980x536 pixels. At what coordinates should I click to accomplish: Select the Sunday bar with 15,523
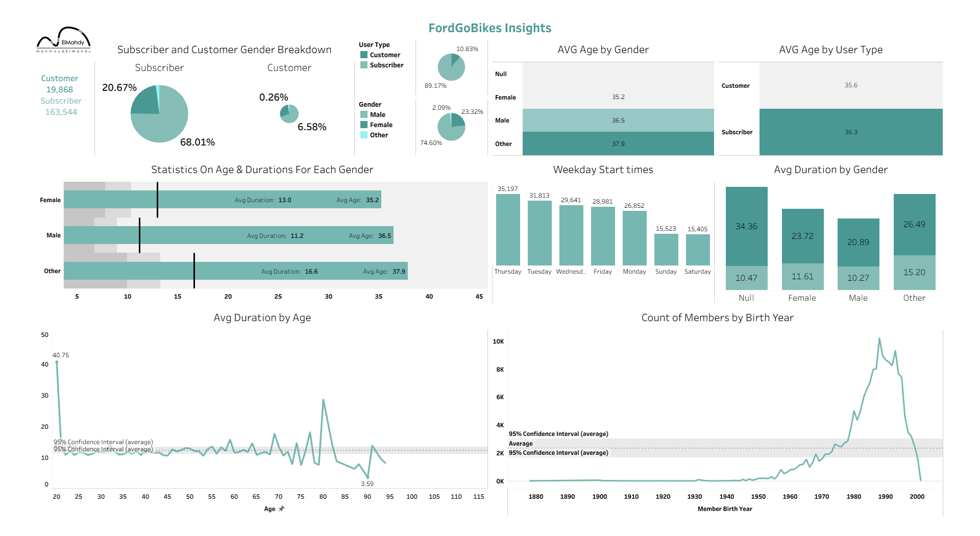click(666, 250)
